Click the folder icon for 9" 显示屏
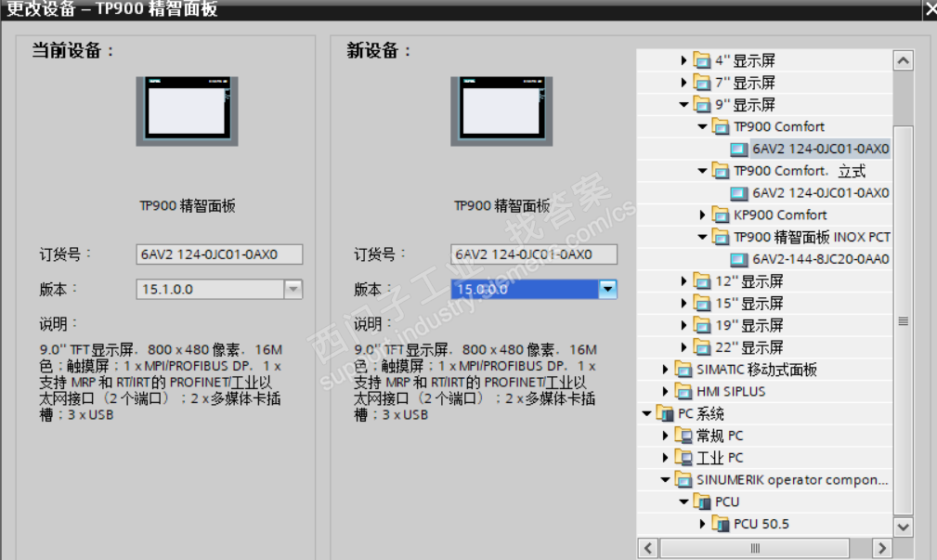The width and height of the screenshot is (937, 560). click(701, 105)
